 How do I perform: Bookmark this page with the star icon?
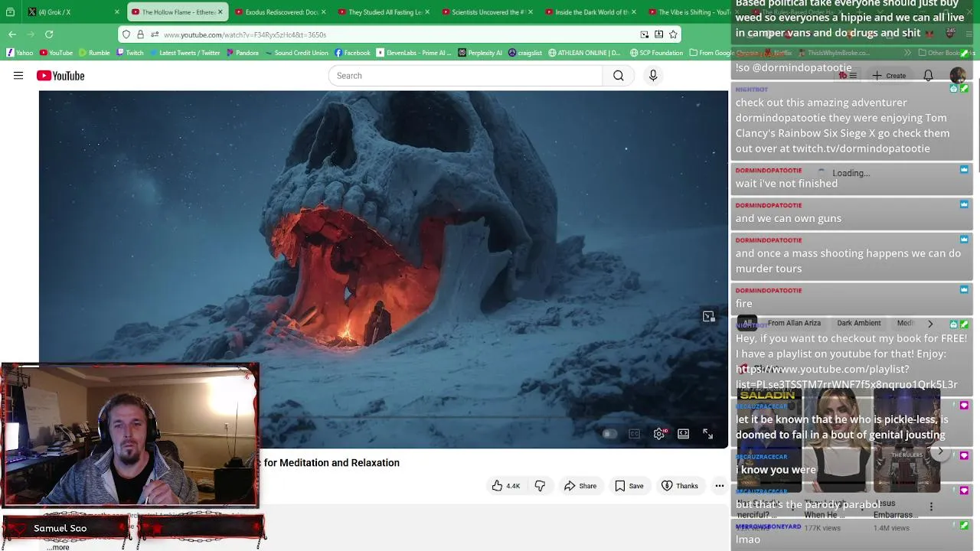click(673, 34)
